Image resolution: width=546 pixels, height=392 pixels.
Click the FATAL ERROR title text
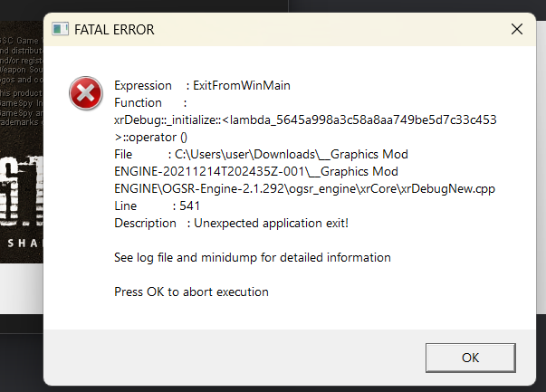pos(113,29)
